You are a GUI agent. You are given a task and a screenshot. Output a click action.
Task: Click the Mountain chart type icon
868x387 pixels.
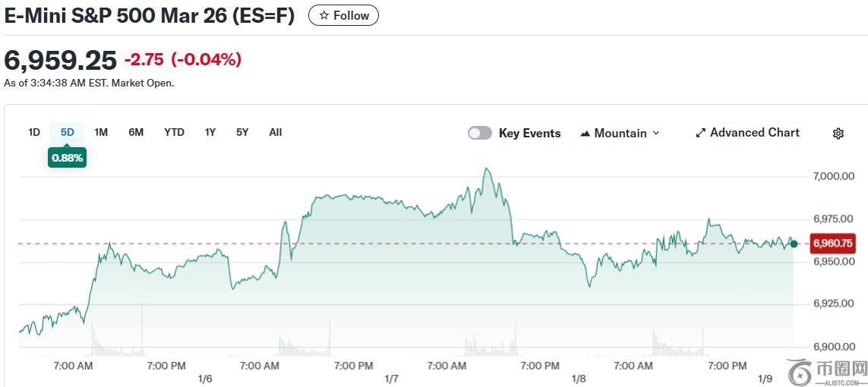(585, 134)
